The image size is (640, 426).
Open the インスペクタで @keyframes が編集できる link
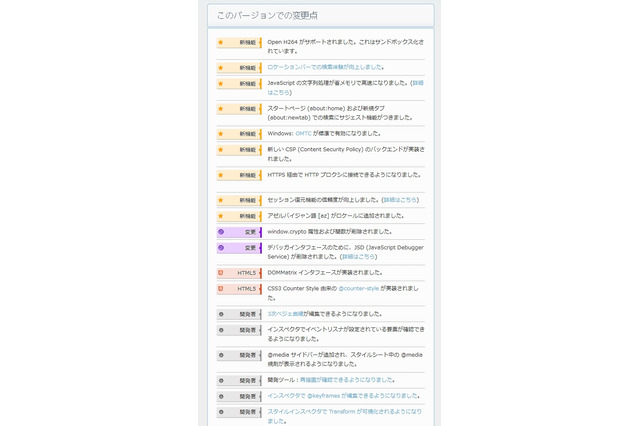343,396
